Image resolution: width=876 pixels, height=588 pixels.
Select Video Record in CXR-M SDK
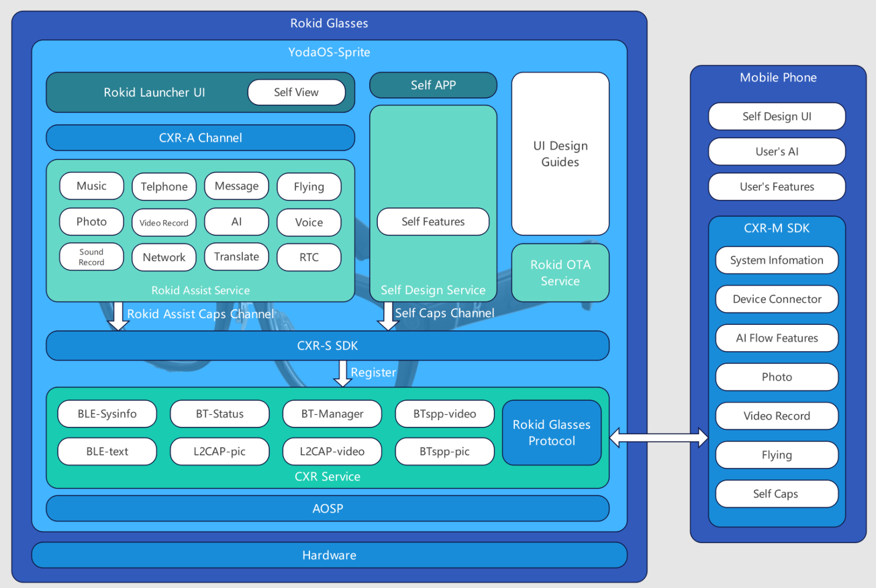click(x=777, y=416)
